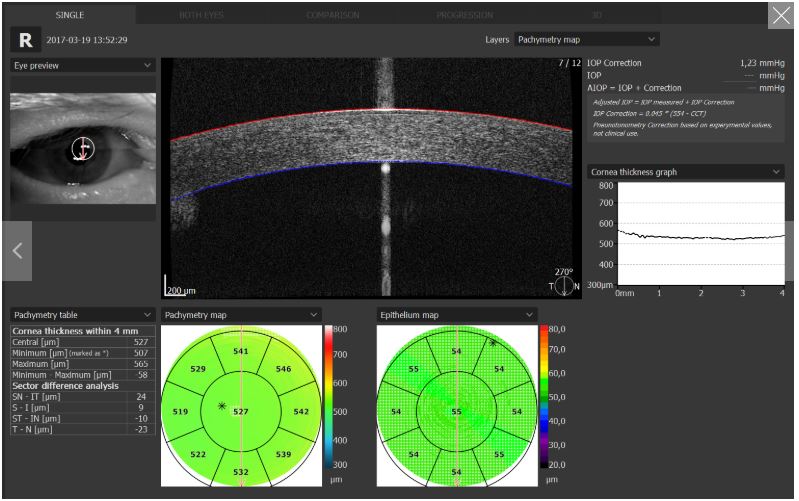Click the left arrow to go to previous scan
This screenshot has height=501, width=799.
pyautogui.click(x=16, y=250)
